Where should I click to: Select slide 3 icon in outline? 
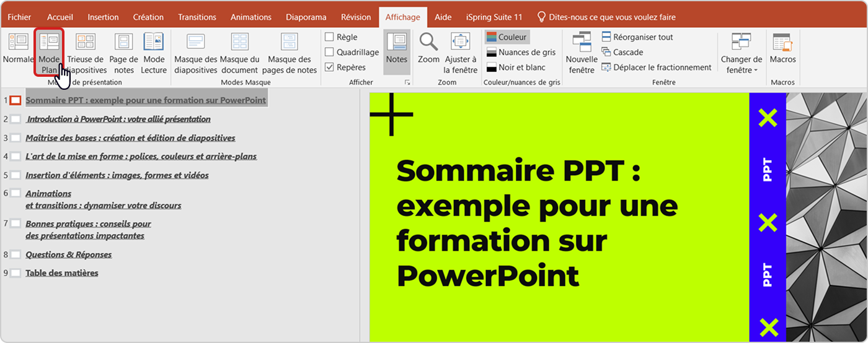15,137
